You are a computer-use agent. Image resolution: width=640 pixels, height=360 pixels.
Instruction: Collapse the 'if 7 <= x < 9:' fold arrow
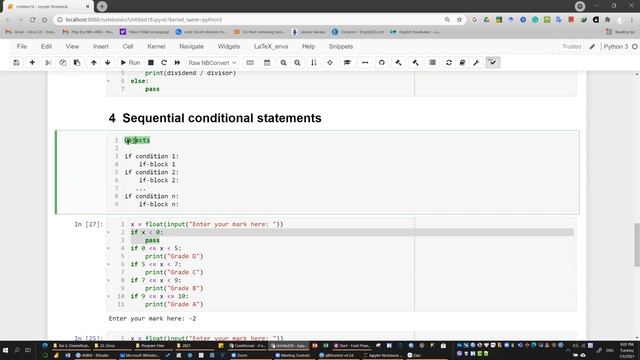point(109,280)
